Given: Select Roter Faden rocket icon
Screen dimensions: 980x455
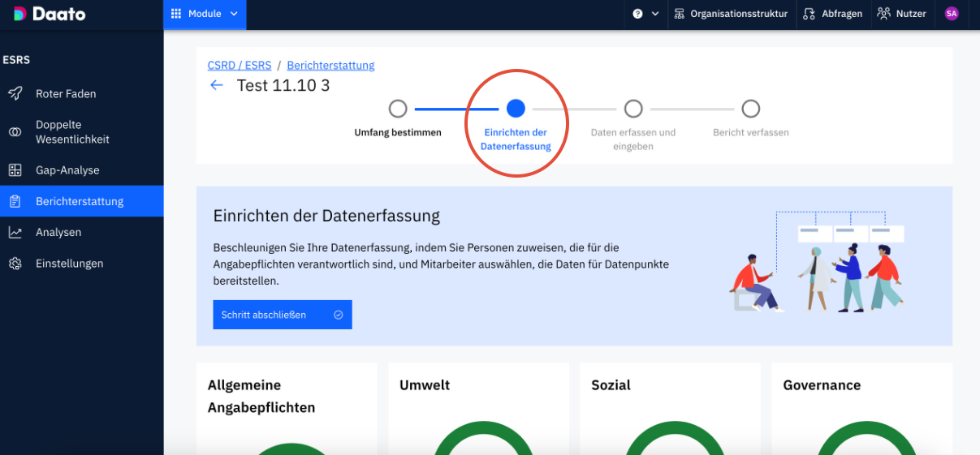Looking at the screenshot, I should pyautogui.click(x=15, y=93).
